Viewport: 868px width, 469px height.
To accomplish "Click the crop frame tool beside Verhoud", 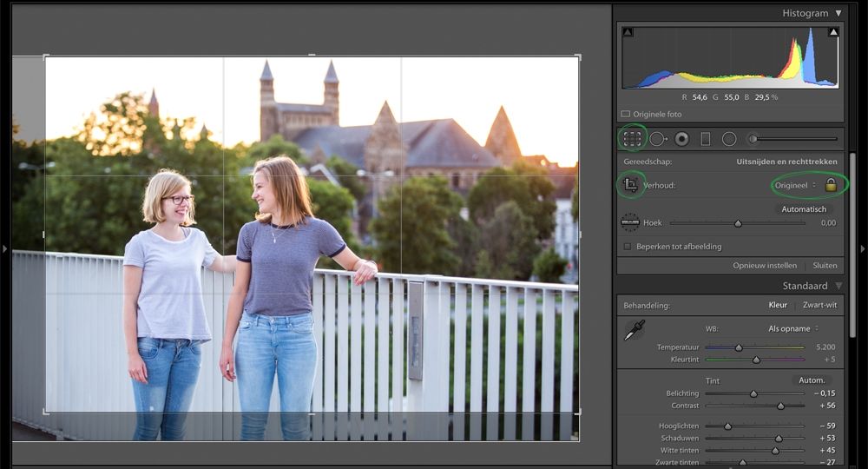I will coord(630,185).
